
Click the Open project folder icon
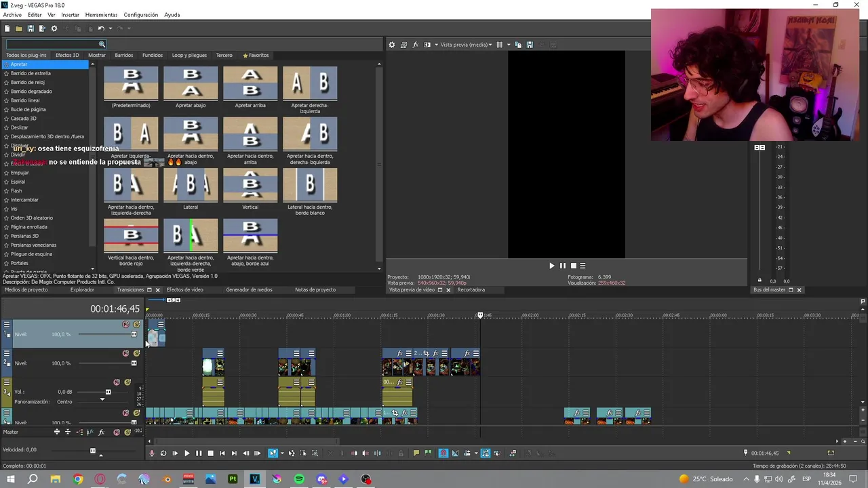[x=19, y=28]
